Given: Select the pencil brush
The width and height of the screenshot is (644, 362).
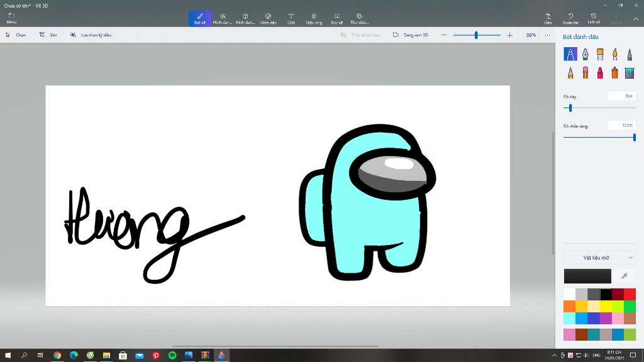Looking at the screenshot, I should [570, 73].
